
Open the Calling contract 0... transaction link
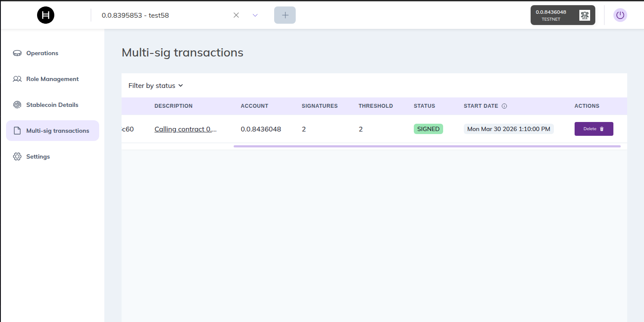(185, 129)
